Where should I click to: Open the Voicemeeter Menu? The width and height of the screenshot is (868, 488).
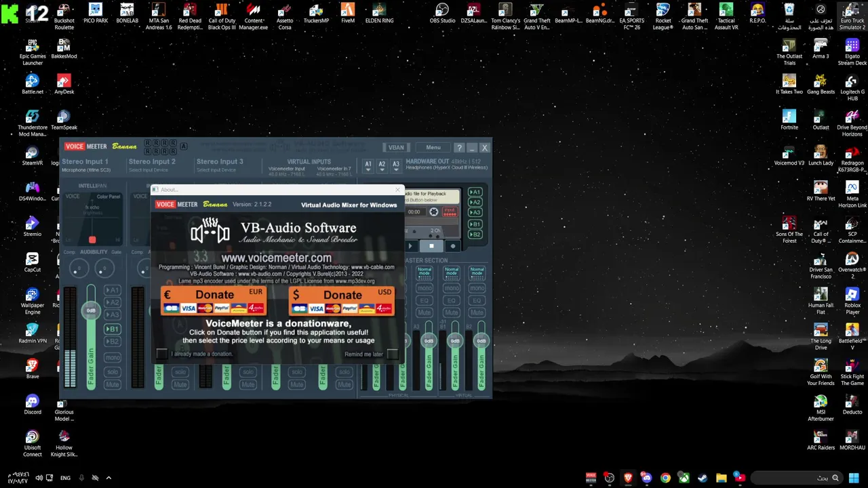[433, 147]
